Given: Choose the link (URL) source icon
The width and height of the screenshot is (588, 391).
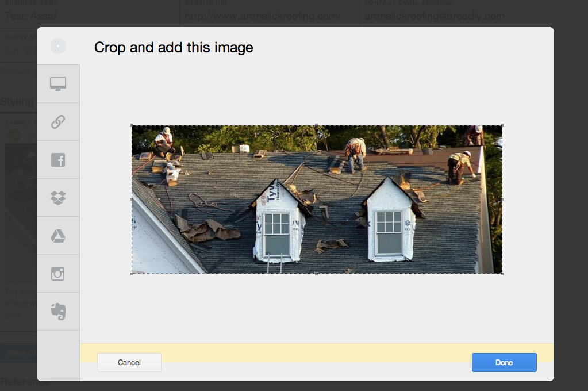Looking at the screenshot, I should coord(58,122).
